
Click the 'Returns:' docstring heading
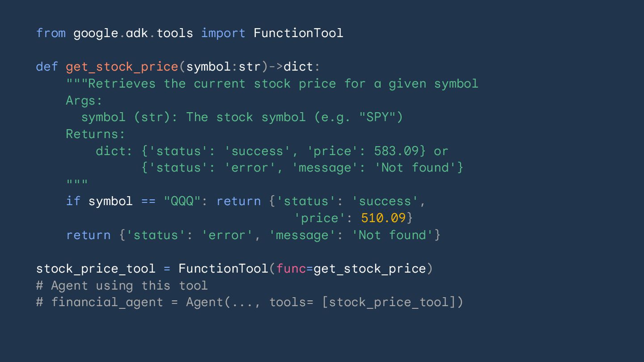(95, 134)
